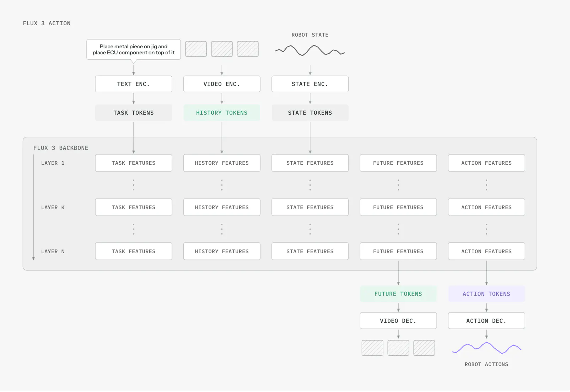Click the ROBOT STATE label
Image resolution: width=570 pixels, height=392 pixels.
click(x=310, y=35)
